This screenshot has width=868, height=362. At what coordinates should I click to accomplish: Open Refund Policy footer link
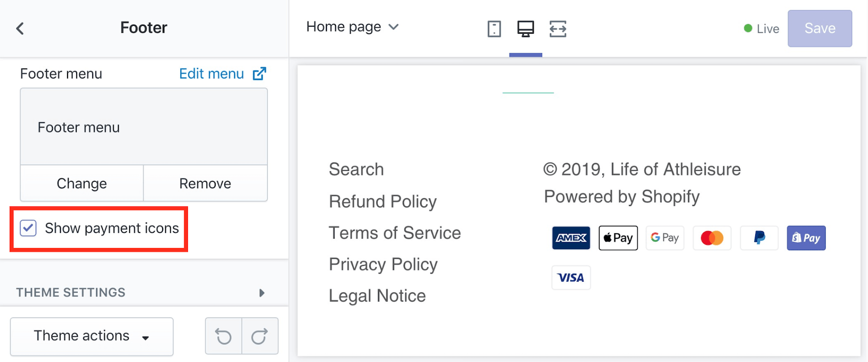coord(383,202)
